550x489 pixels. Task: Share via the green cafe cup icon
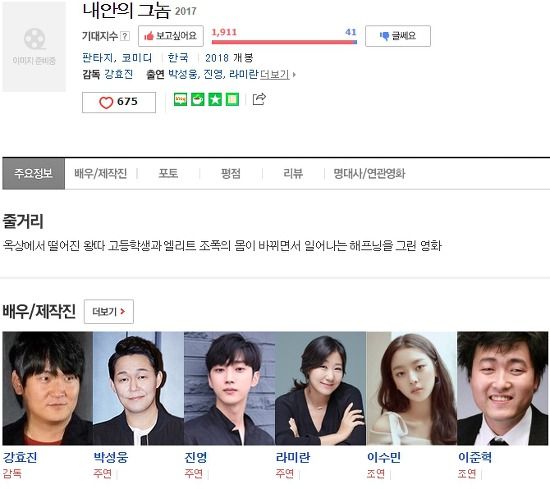197,100
